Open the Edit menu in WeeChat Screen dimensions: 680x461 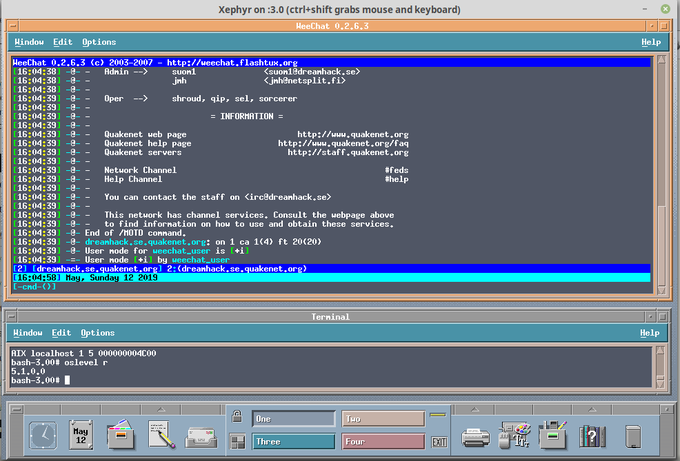tap(62, 42)
